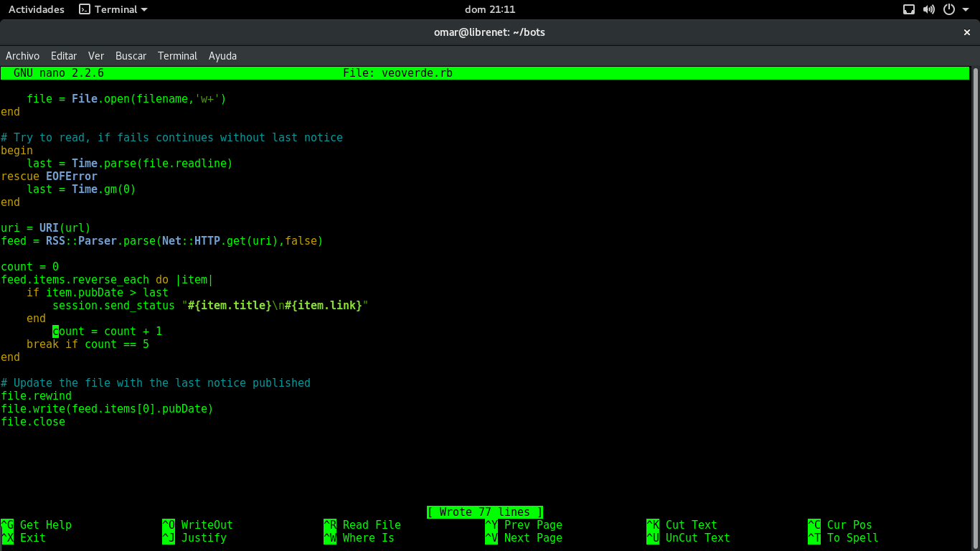The height and width of the screenshot is (551, 980).
Task: Click the session.send_status line
Action: point(210,306)
